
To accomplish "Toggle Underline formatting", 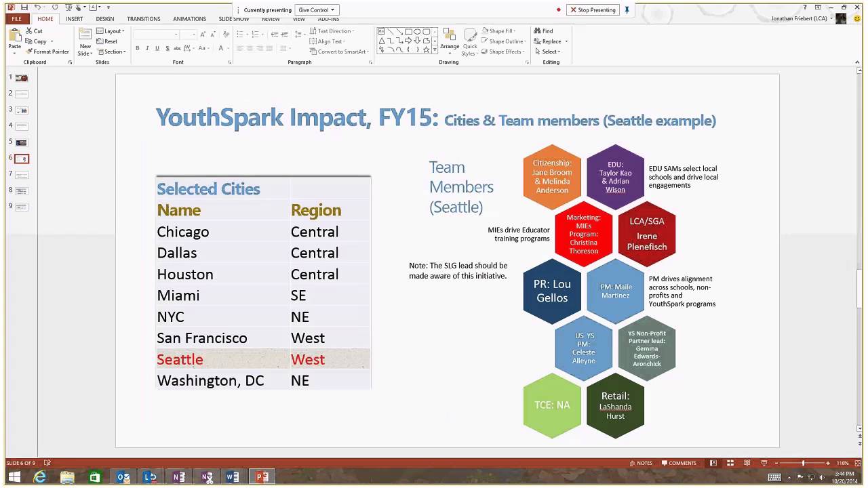I will [157, 48].
